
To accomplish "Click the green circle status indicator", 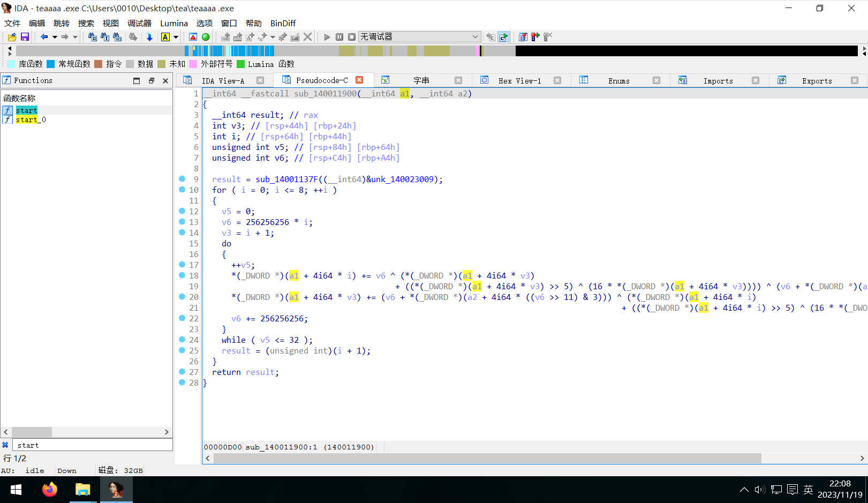I will (x=206, y=37).
